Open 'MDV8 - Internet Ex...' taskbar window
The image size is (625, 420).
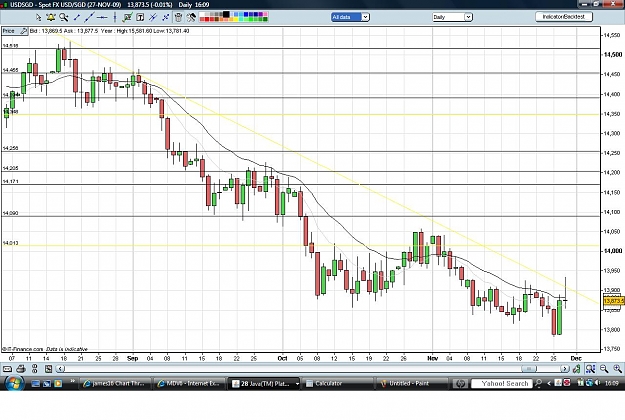click(190, 383)
